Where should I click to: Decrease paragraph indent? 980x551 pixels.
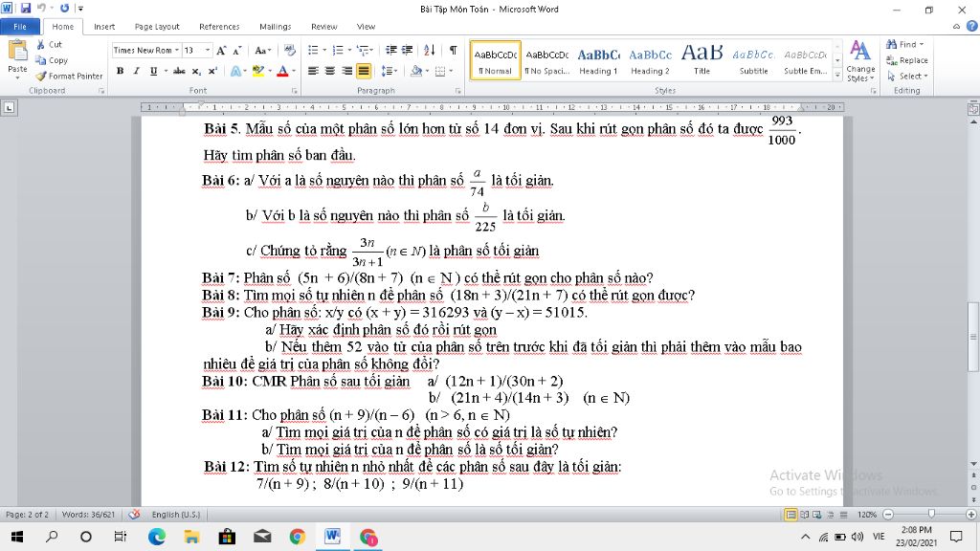tap(390, 50)
